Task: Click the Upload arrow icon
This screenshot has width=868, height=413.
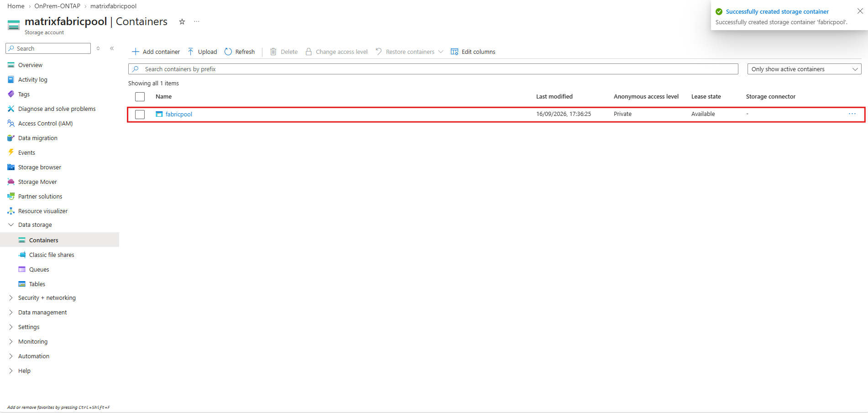Action: [191, 52]
